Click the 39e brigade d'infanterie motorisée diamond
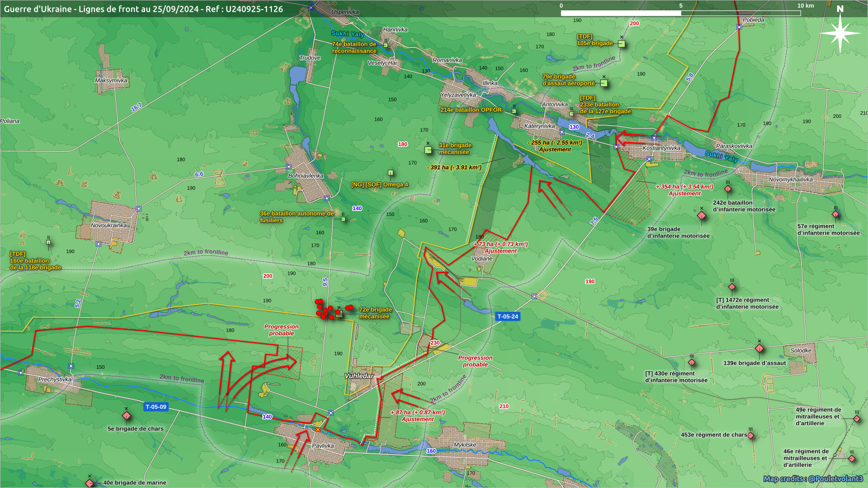Screen dimensions: 868x488 pos(702,216)
